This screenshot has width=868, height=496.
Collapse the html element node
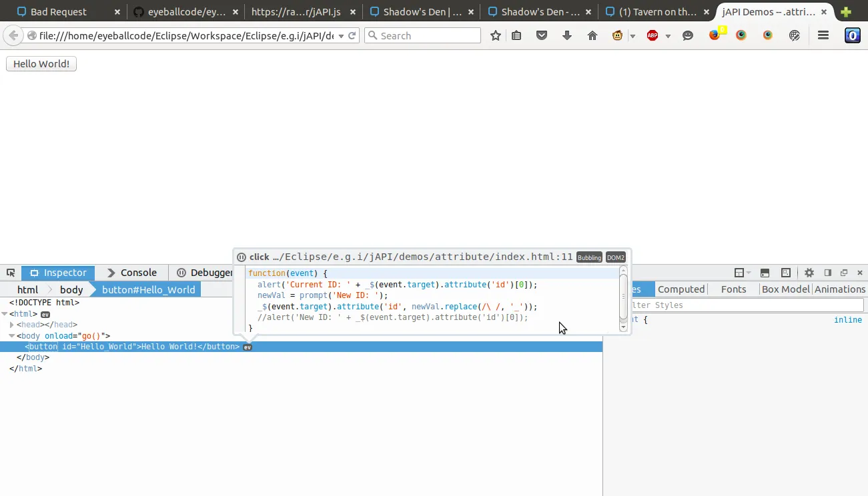(5, 314)
